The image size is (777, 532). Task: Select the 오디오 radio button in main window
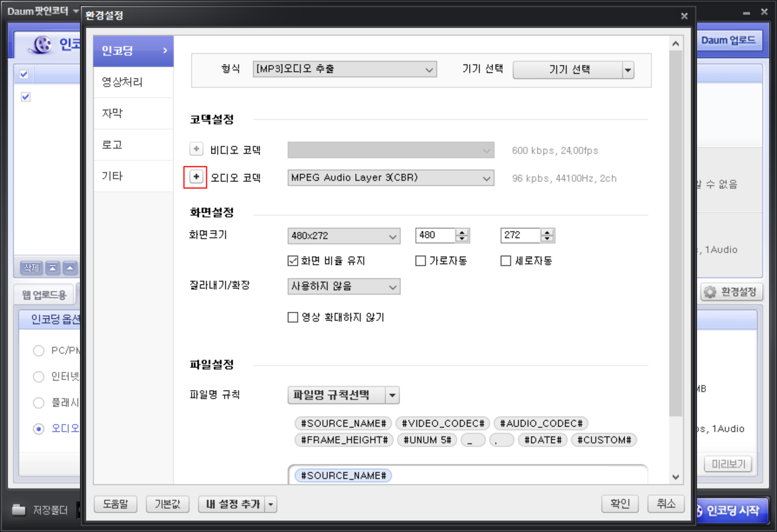click(39, 429)
